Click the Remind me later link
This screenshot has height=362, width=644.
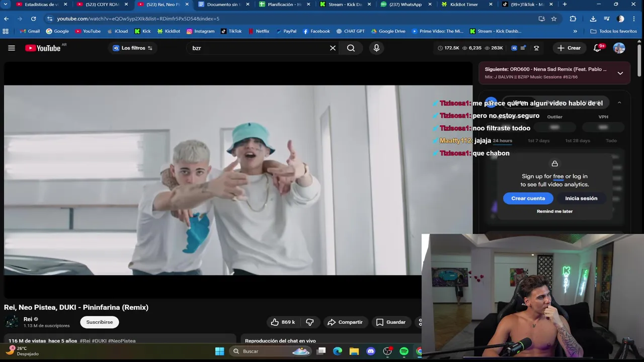554,211
